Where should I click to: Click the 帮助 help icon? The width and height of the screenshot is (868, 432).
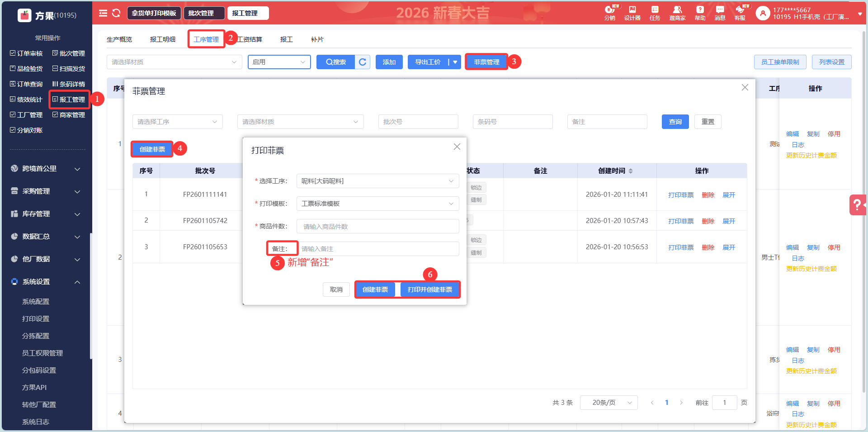[x=700, y=13]
